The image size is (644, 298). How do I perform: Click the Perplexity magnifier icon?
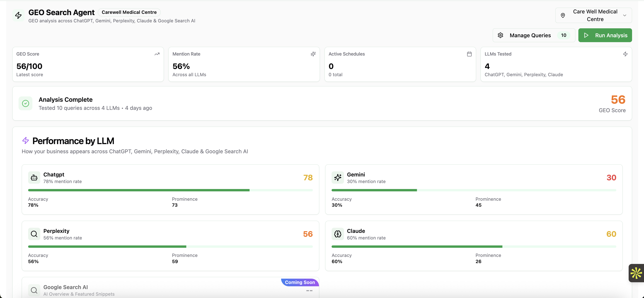point(34,234)
